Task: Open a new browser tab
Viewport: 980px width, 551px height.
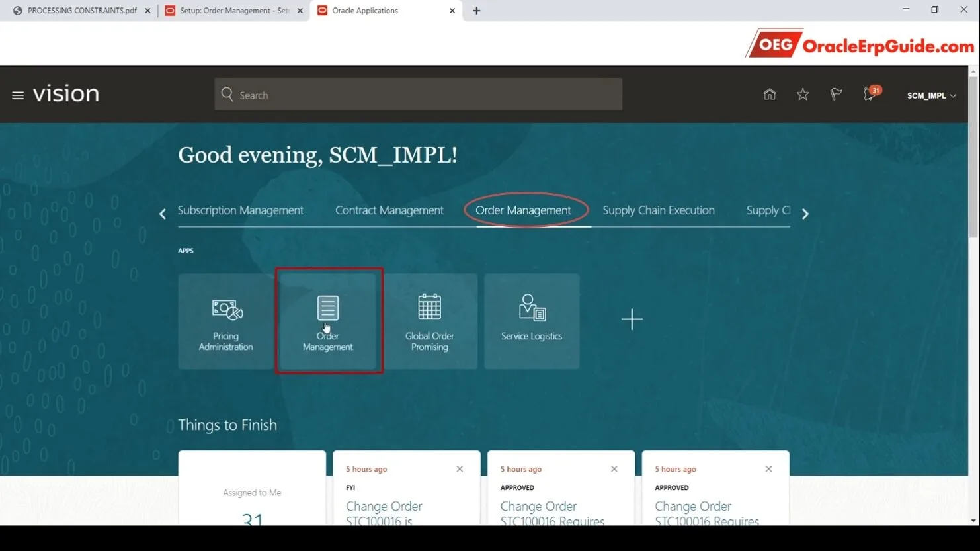Action: [x=476, y=11]
